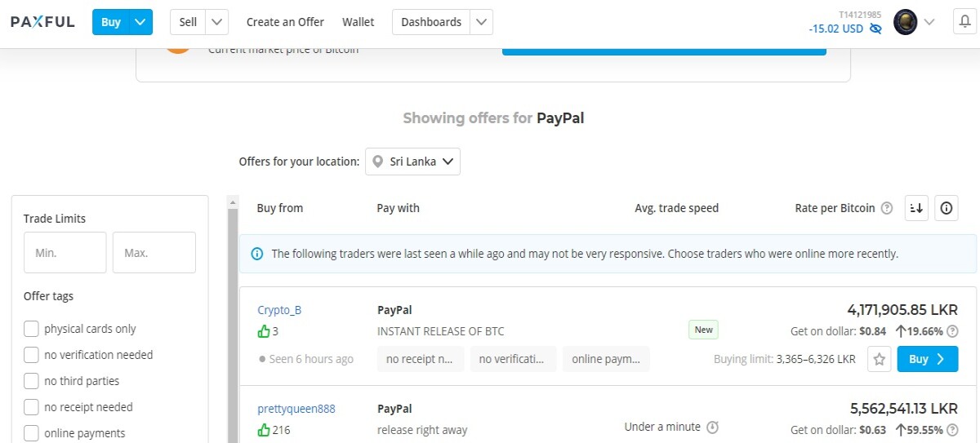Image resolution: width=980 pixels, height=443 pixels.
Task: Click the 'no receipt n...' tag
Action: pos(421,359)
